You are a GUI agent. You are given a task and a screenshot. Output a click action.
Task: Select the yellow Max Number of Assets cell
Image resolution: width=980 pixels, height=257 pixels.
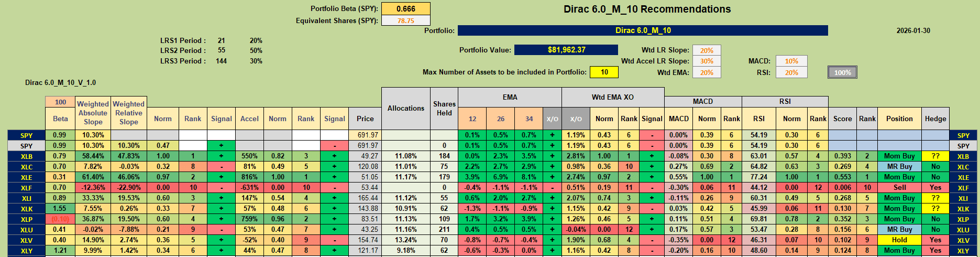[604, 72]
